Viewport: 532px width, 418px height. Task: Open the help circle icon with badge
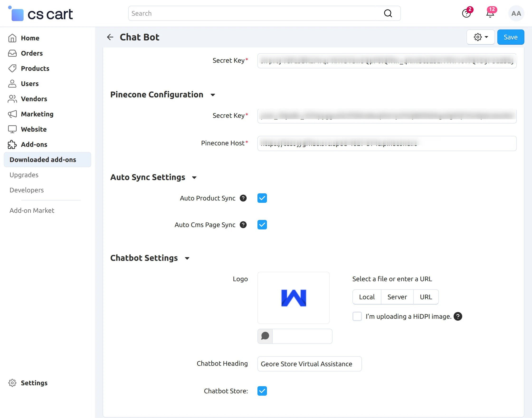click(466, 14)
